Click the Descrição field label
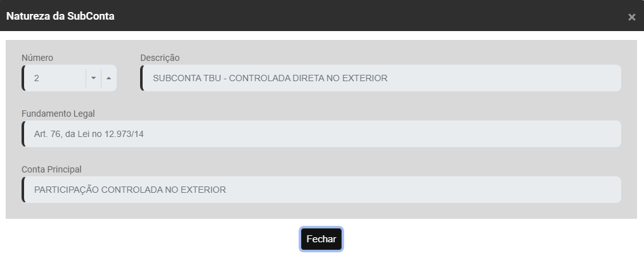This screenshot has width=644, height=267. click(x=160, y=58)
